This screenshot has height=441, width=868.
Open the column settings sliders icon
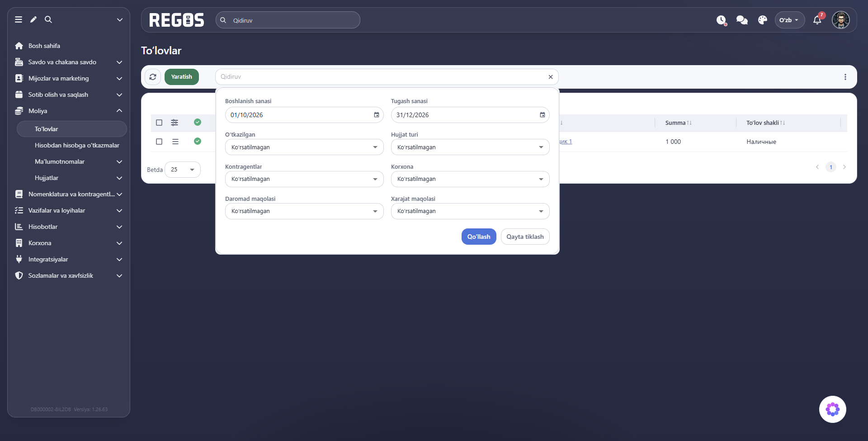(x=175, y=123)
